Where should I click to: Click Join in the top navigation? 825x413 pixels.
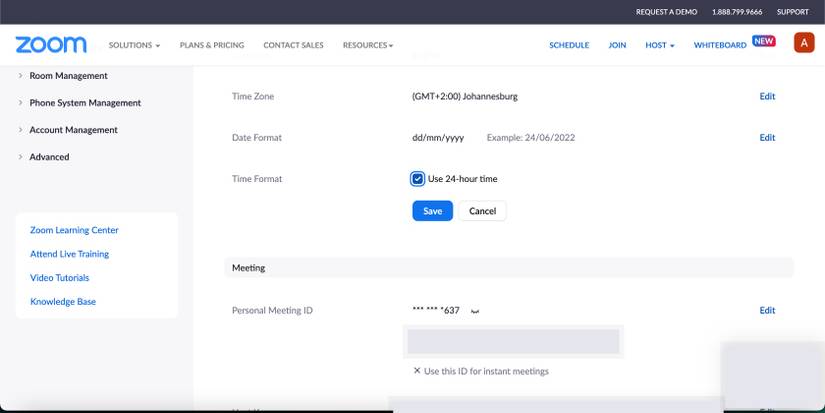click(617, 45)
